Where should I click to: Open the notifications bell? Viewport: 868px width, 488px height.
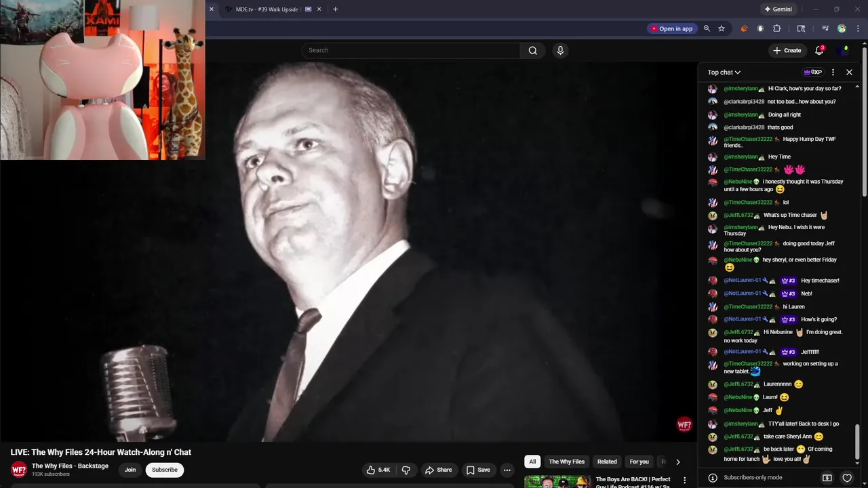819,50
